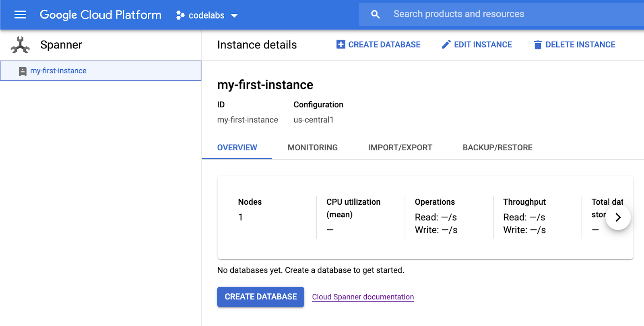Click the Edit Instance text in header
This screenshot has height=326, width=644.
[483, 45]
